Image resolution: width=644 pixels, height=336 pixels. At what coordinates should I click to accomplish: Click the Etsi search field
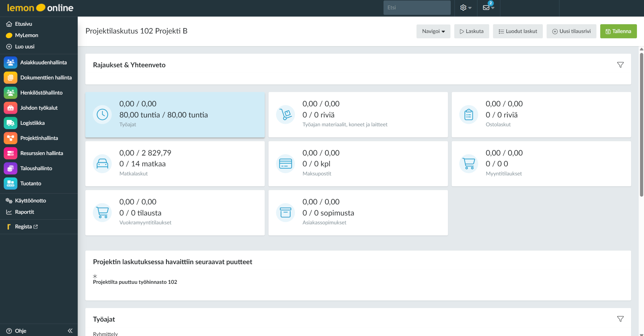[x=417, y=8]
